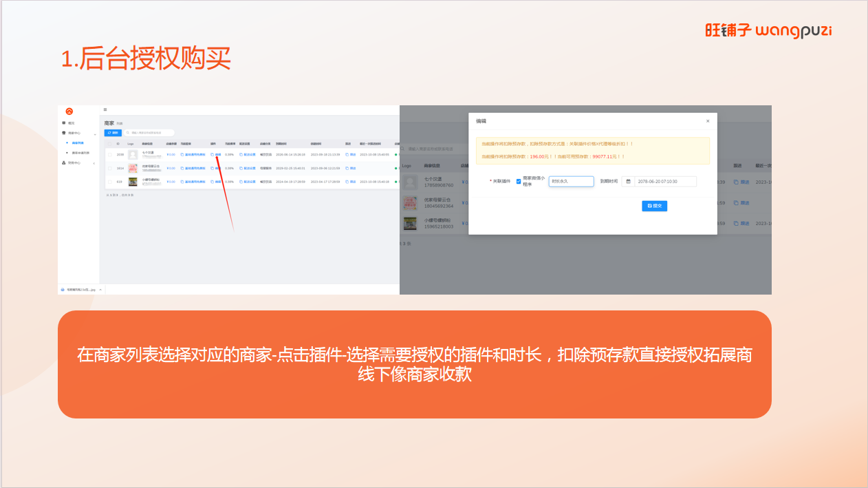Click the calendar icon beside 到期时间
Viewport: 868px width, 488px height.
[x=628, y=182]
